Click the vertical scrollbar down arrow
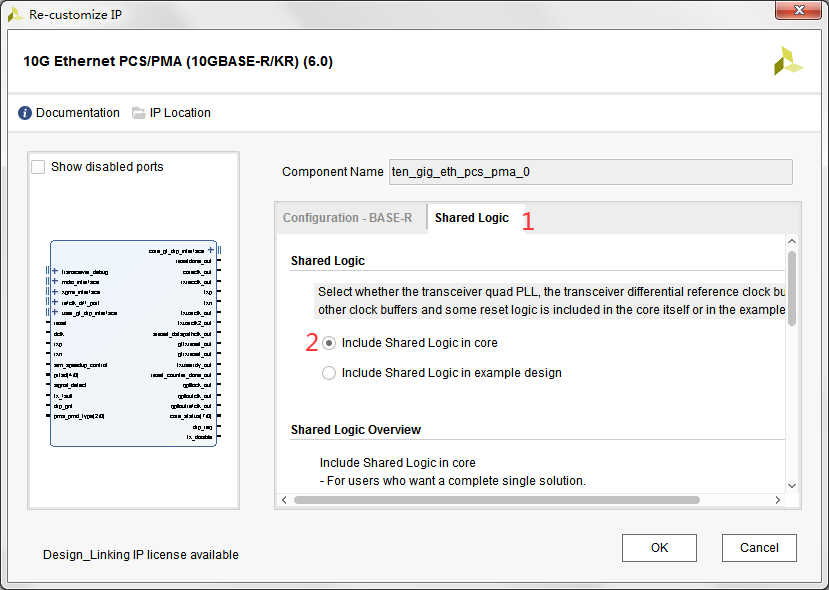The width and height of the screenshot is (829, 590). 792,486
